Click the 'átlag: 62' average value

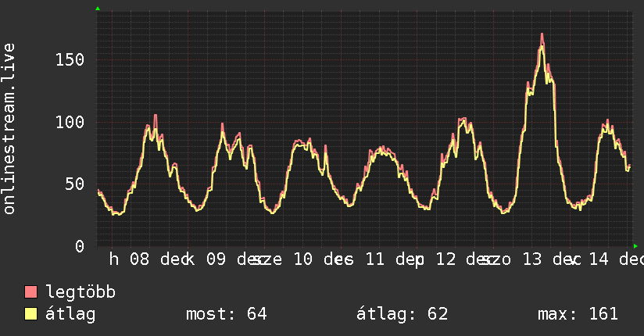coord(402,314)
